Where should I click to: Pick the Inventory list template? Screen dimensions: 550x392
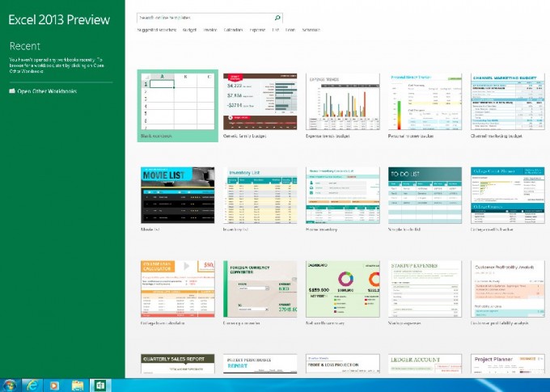pos(260,199)
